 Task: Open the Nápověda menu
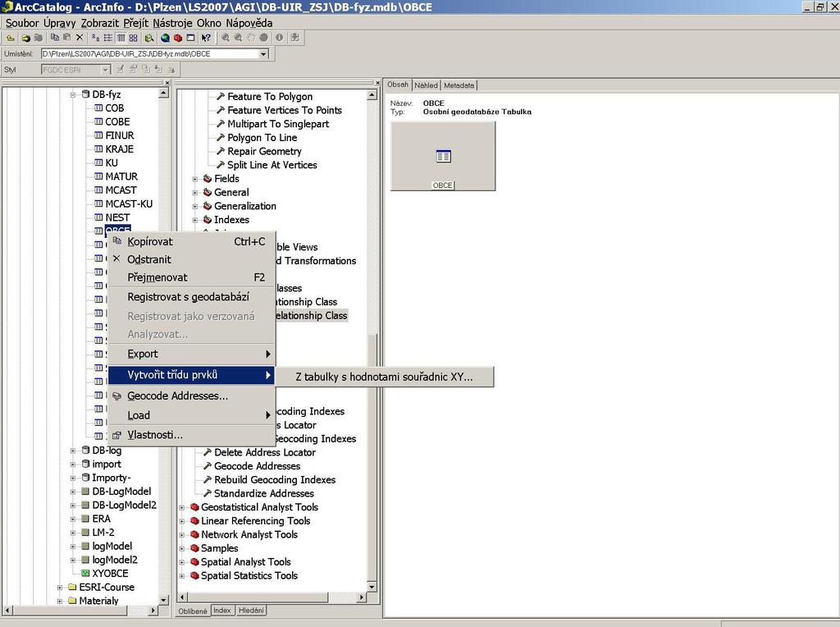click(249, 23)
